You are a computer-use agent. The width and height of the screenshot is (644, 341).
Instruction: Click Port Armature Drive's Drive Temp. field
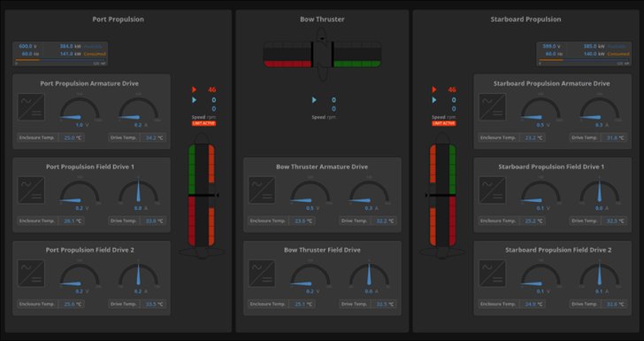[137, 138]
